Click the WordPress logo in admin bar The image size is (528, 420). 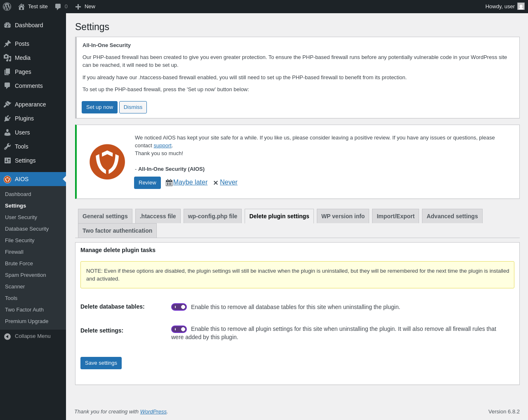(7, 7)
